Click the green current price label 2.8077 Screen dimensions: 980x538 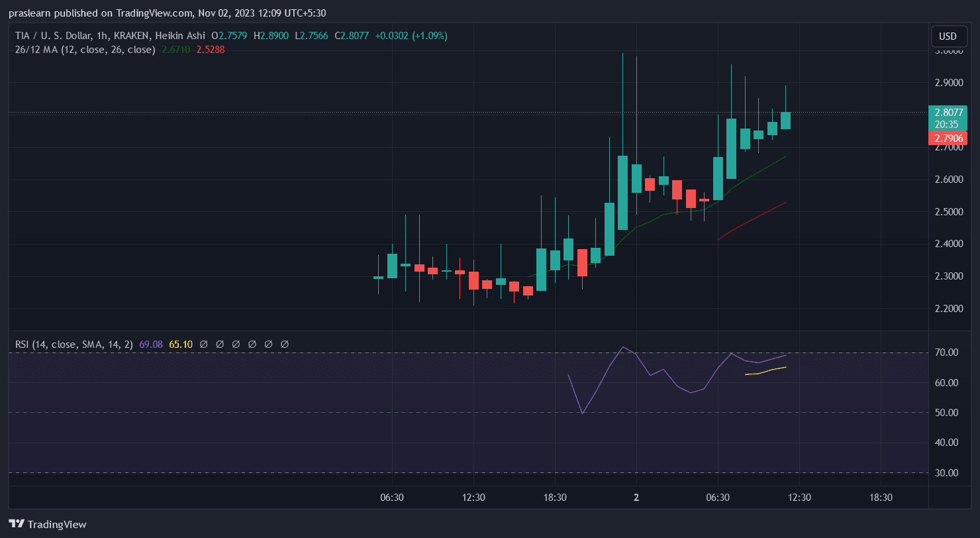click(948, 113)
